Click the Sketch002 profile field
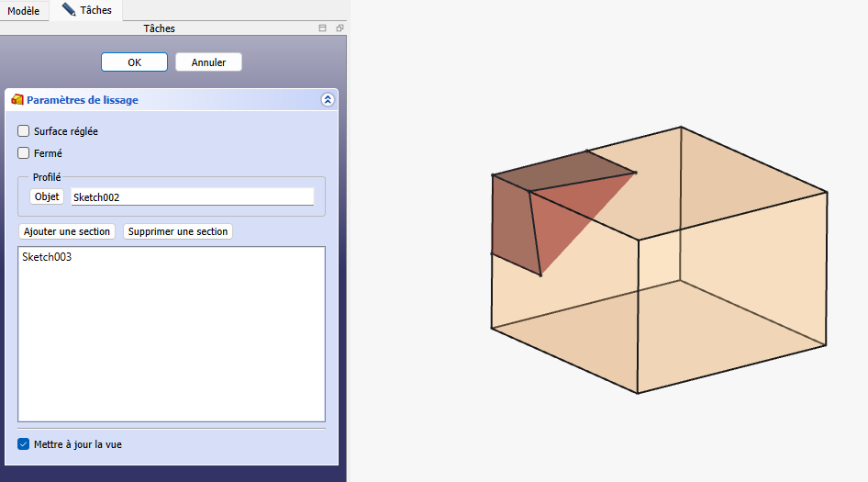Screen dimensions: 868x482 (x=192, y=196)
